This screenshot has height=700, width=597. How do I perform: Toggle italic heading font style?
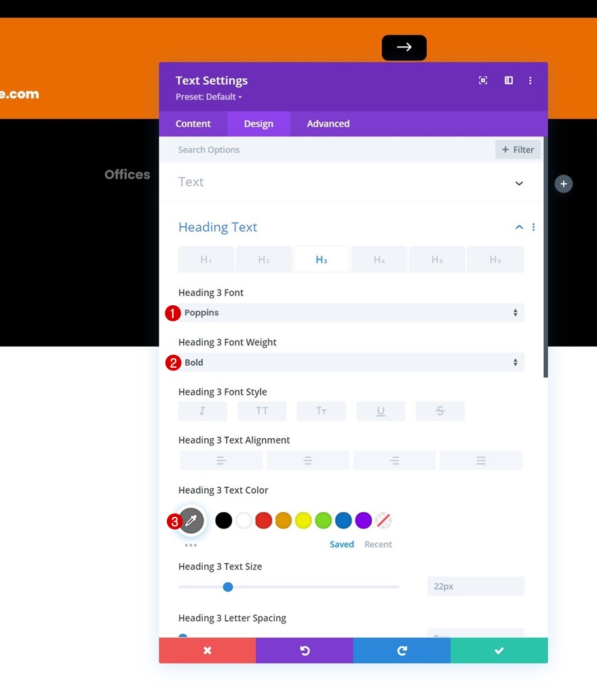(203, 411)
